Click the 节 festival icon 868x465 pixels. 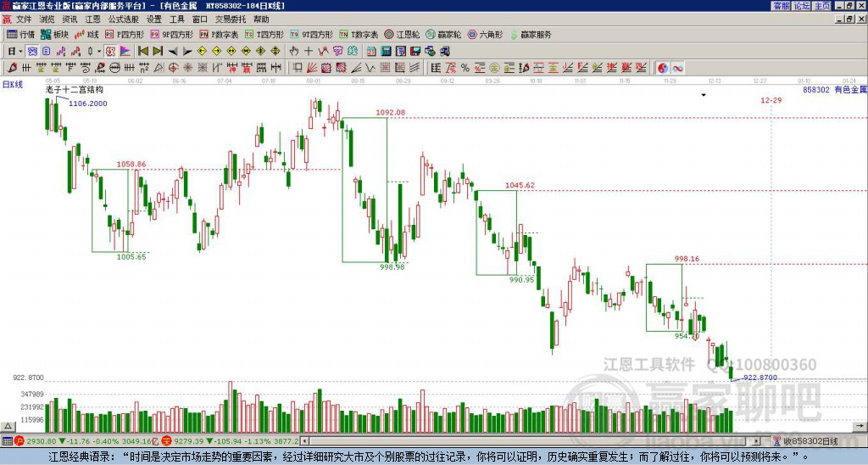[x=337, y=51]
